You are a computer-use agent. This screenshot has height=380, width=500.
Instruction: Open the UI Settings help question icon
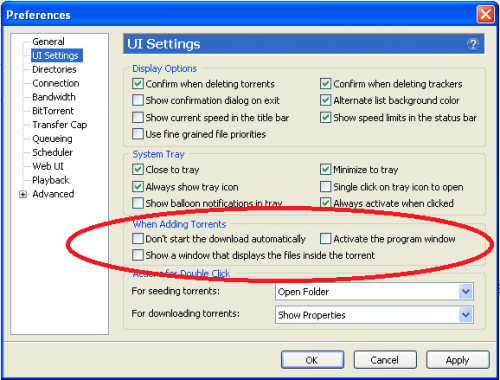(x=473, y=44)
